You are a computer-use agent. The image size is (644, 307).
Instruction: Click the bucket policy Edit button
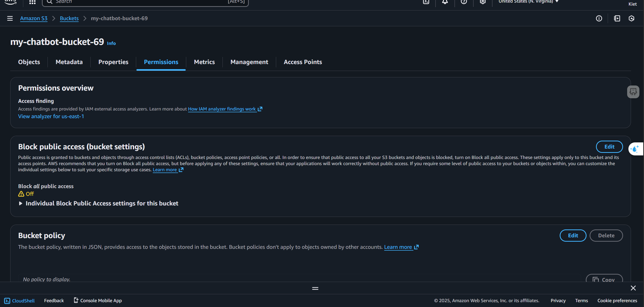tap(573, 236)
